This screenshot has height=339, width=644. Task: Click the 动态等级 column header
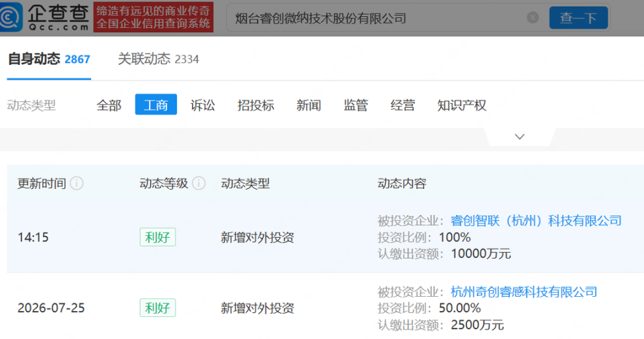coord(164,183)
